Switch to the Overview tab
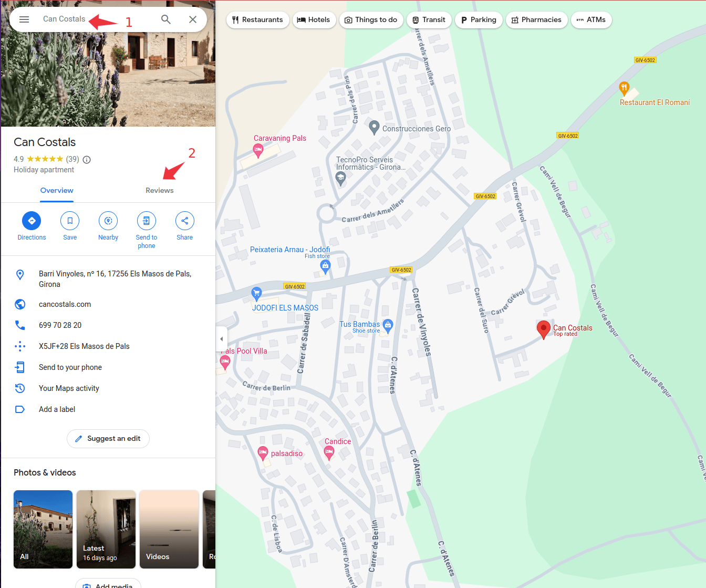This screenshot has height=588, width=706. coord(57,191)
